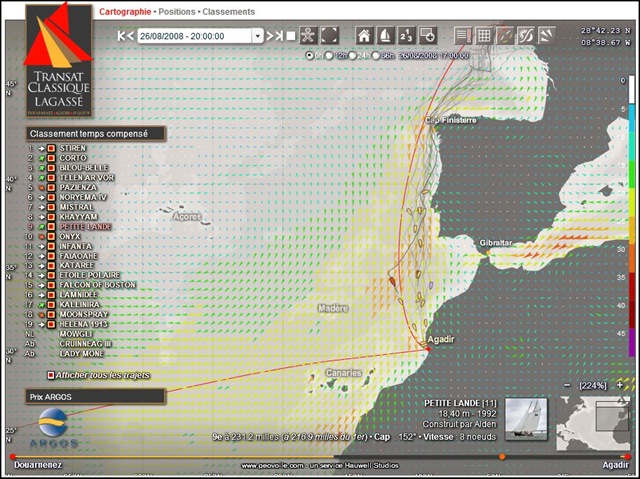Click the 'Prix ARGOS' panel header

(96, 397)
